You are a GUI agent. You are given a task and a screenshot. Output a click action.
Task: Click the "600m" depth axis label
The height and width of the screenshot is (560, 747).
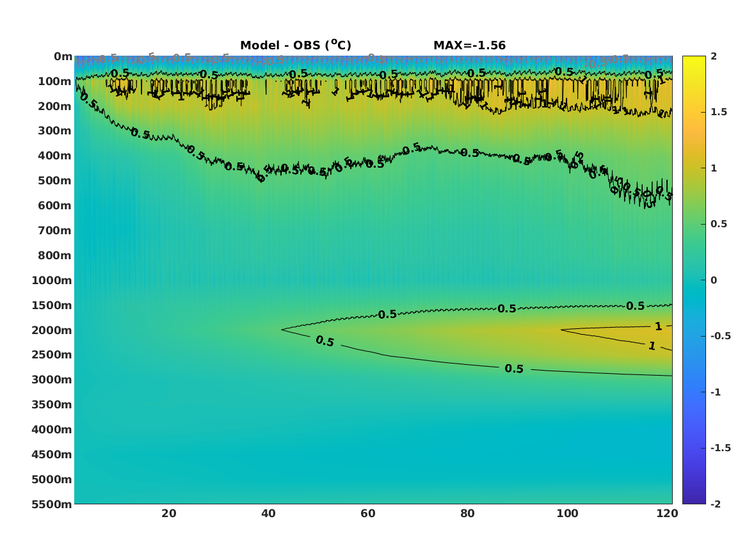tap(55, 205)
